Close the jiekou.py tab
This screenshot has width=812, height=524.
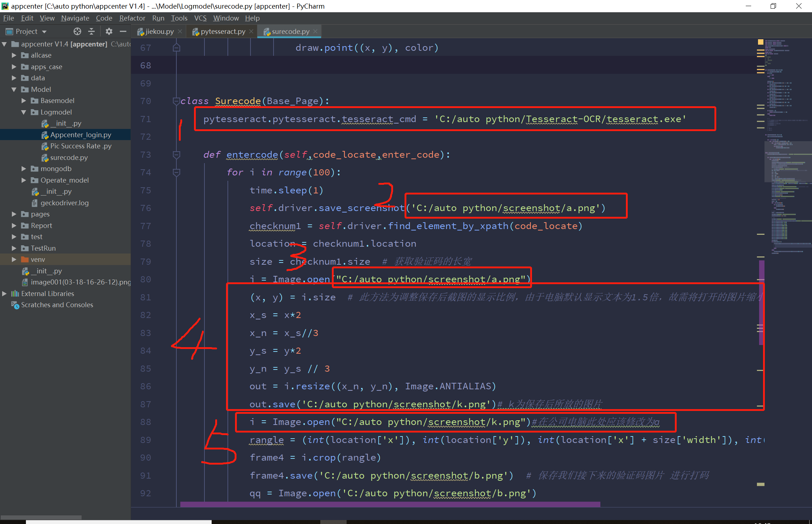(x=180, y=32)
